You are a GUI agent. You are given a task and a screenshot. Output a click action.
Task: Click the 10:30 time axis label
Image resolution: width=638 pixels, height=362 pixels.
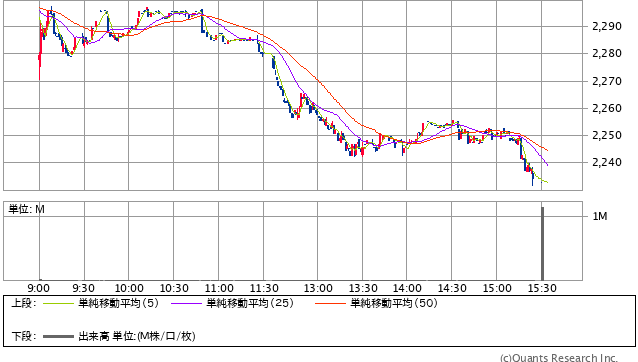click(x=174, y=288)
